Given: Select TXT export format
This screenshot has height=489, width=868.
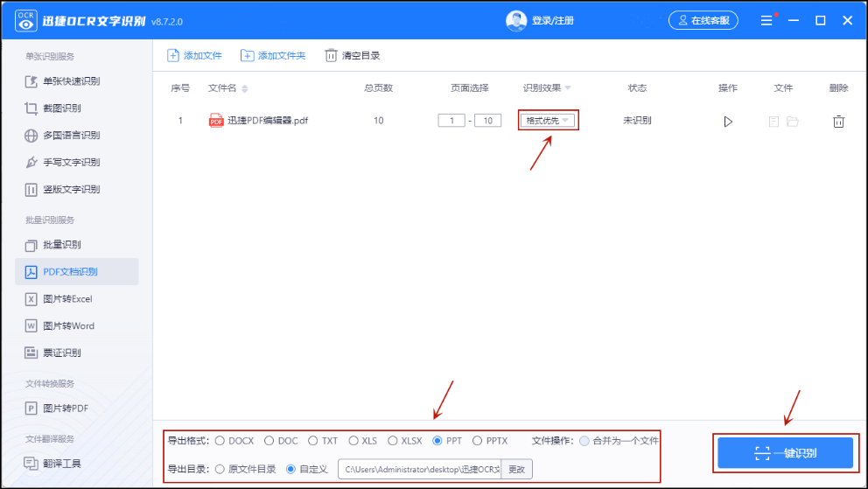Looking at the screenshot, I should tap(312, 441).
